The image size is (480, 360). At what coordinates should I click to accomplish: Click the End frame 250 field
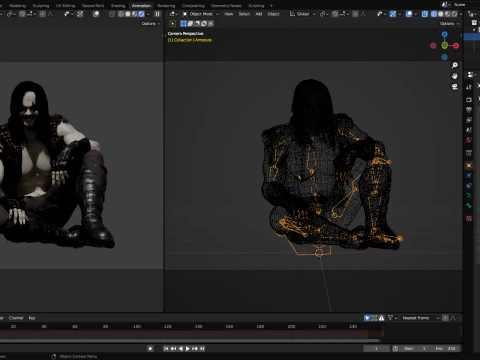[445, 348]
